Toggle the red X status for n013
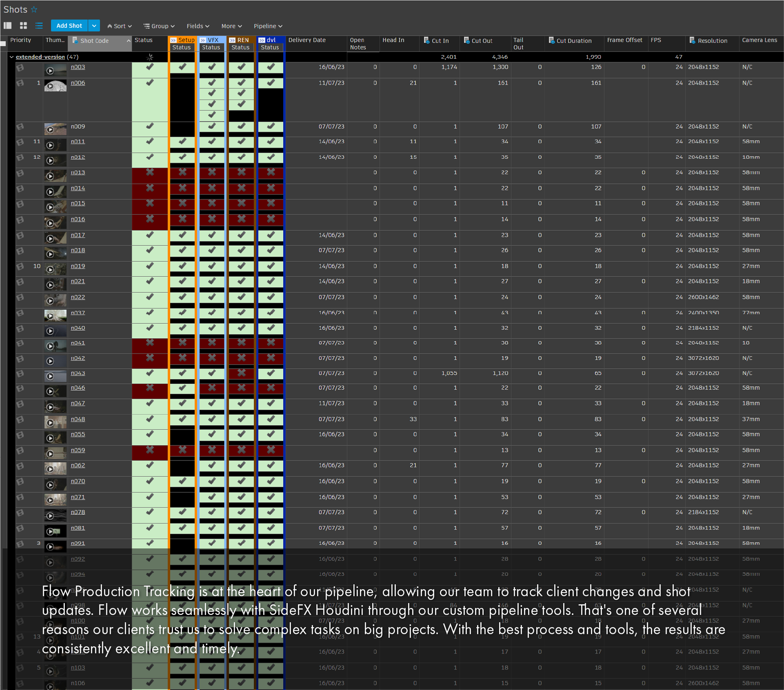 click(150, 173)
